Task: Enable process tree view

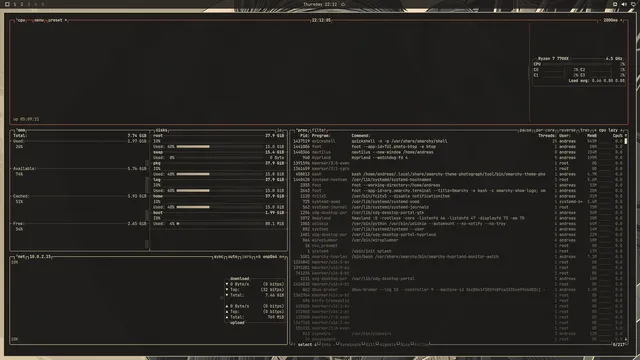Action: 584,130
